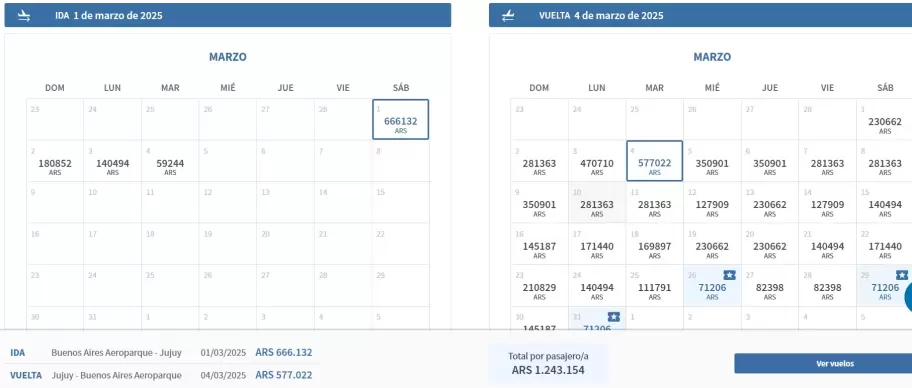Image resolution: width=912 pixels, height=388 pixels.
Task: Click the return fare 'ARS 577.022'
Action: tap(284, 375)
